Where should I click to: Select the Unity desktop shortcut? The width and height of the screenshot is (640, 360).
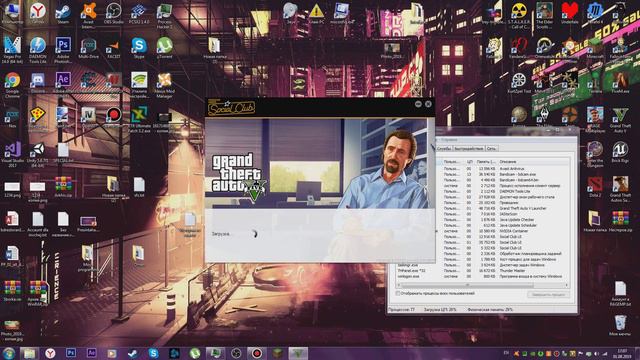click(x=38, y=154)
